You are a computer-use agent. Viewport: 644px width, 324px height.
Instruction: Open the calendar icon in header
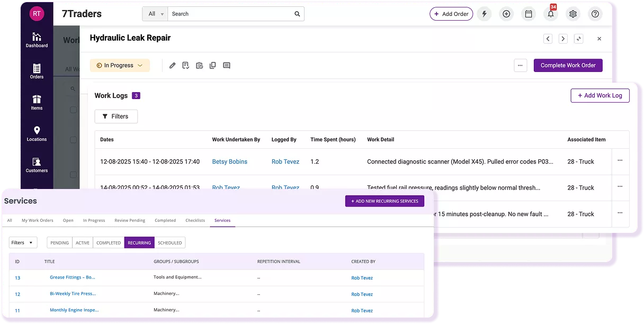click(529, 14)
